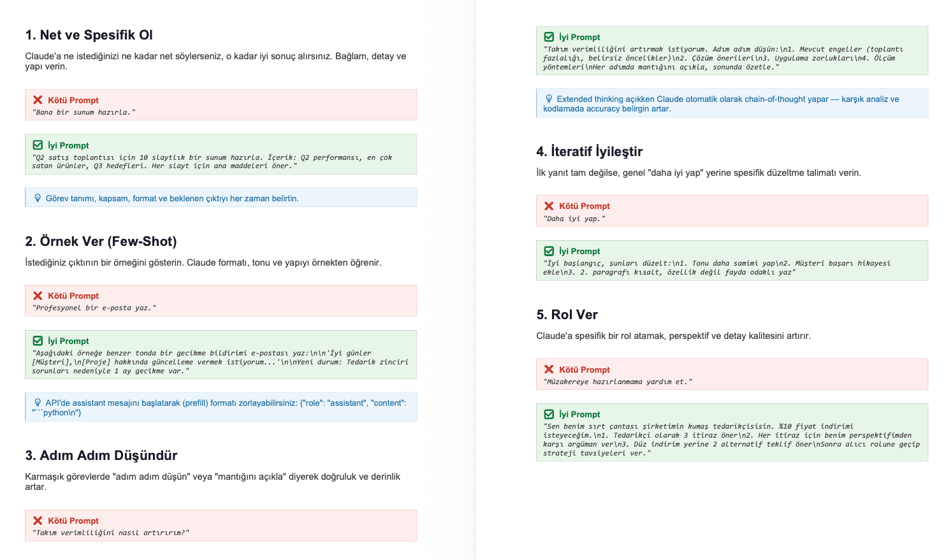This screenshot has height=560, width=946.
Task: Click the lightbulb icon beside the API prefill tip
Action: coord(38,403)
